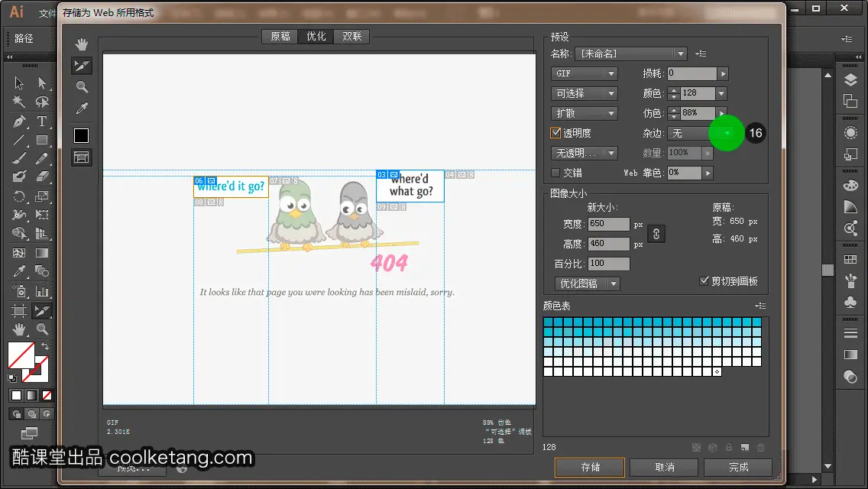Viewport: 868px width, 489px height.
Task: Click the 颜色 stepper arrows
Action: tap(673, 93)
